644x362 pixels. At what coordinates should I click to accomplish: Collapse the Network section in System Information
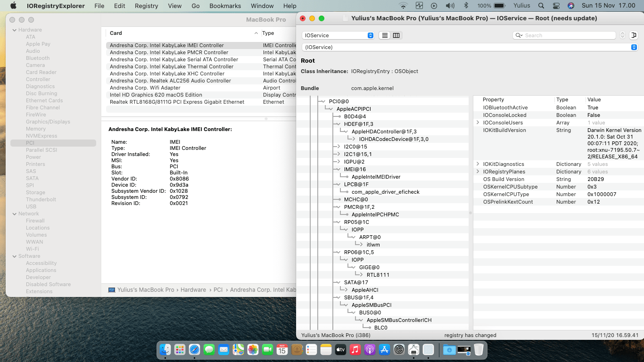(14, 214)
